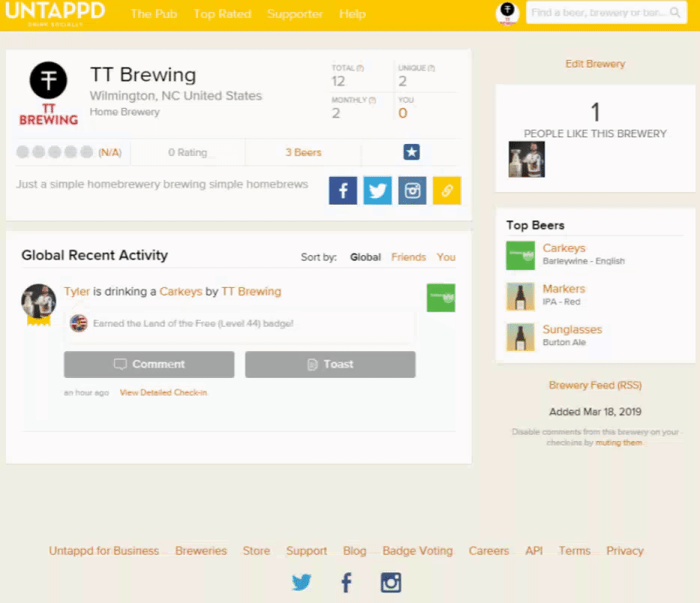Click the 'Wilmington, NC United States' location text

[176, 95]
